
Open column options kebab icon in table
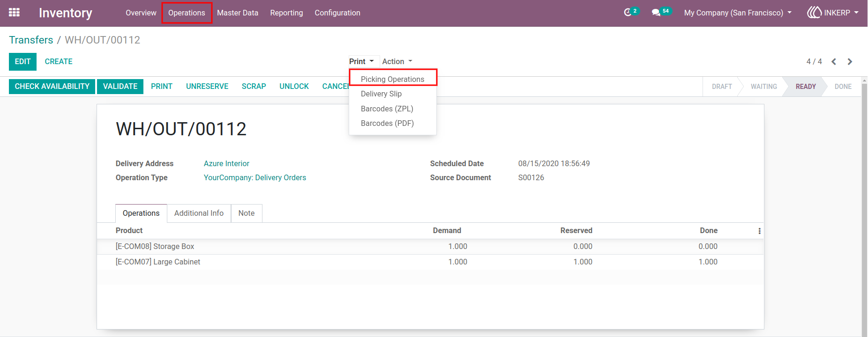coord(759,231)
